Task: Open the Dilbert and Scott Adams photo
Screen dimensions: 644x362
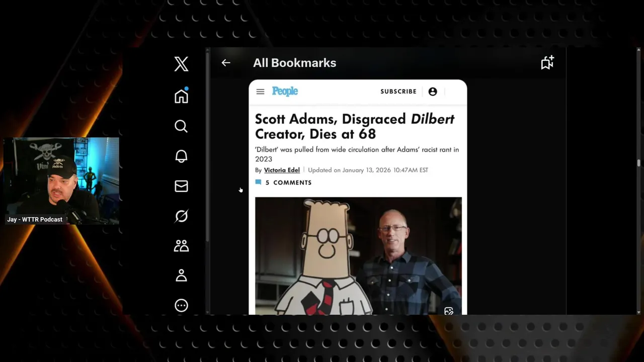Action: [x=358, y=255]
